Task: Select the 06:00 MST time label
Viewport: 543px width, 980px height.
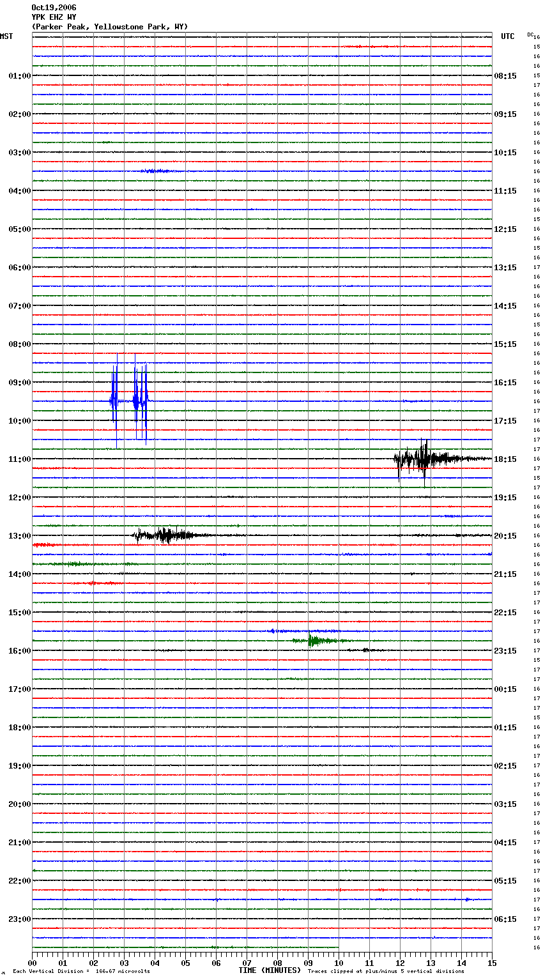Action: [20, 268]
